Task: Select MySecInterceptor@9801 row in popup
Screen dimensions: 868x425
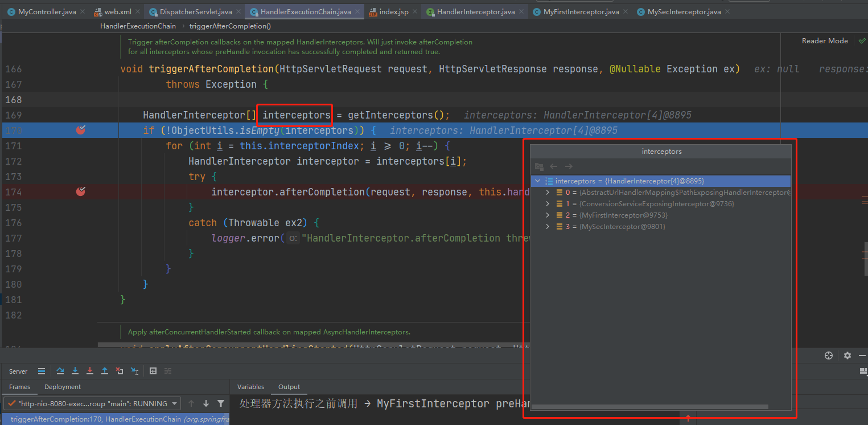Action: point(660,227)
